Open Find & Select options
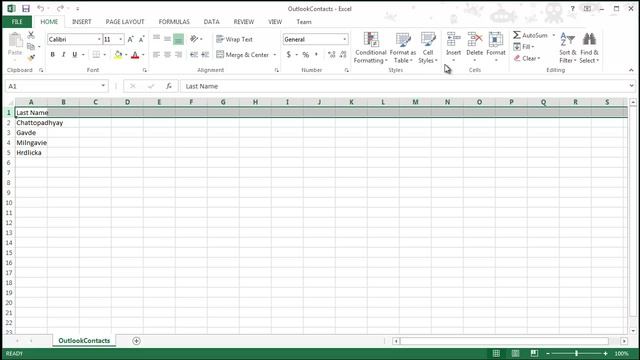The width and height of the screenshot is (640, 360). [x=589, y=48]
